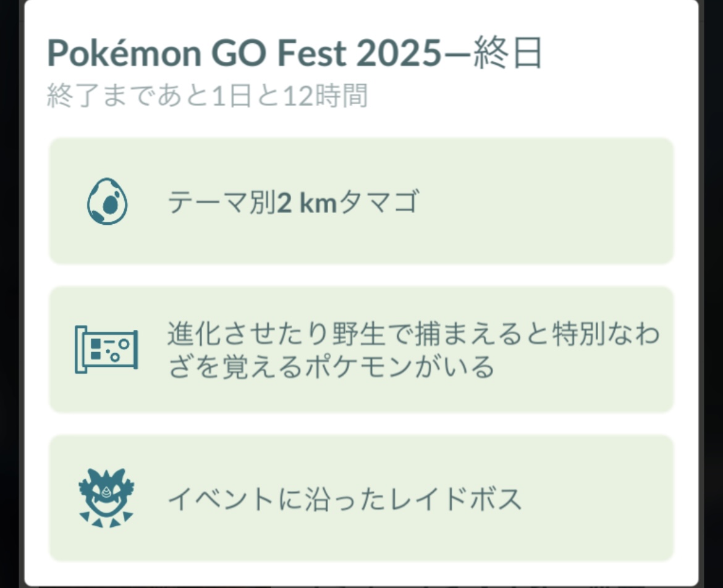Select the テーマ別2 kmタマゴ label

tap(293, 203)
